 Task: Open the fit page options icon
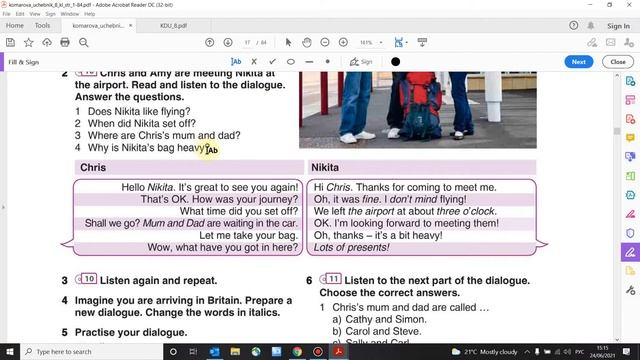coord(400,42)
